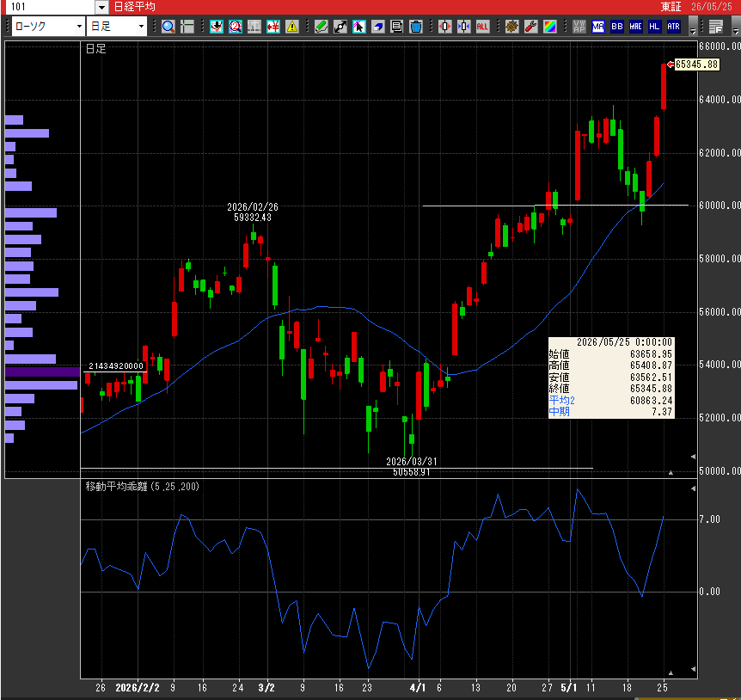The height and width of the screenshot is (700, 741).
Task: Click the list panel layout icon
Action: click(716, 27)
